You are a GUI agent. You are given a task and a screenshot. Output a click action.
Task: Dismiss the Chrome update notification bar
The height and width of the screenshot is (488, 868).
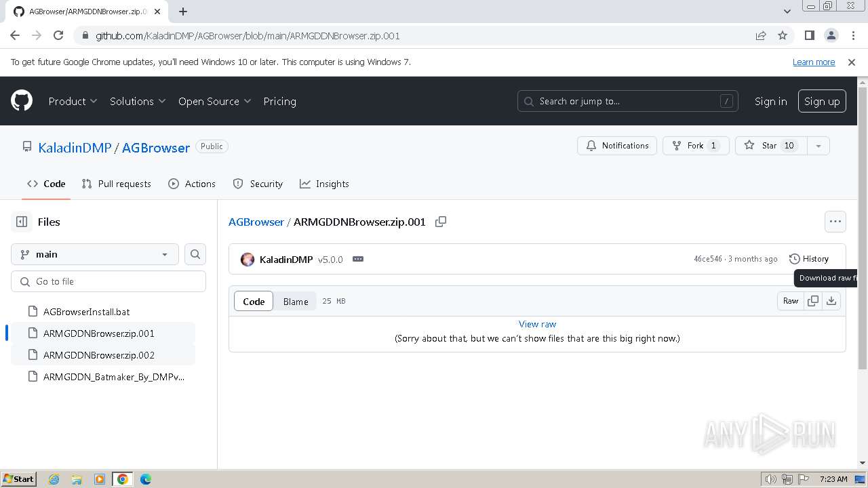[x=852, y=62]
